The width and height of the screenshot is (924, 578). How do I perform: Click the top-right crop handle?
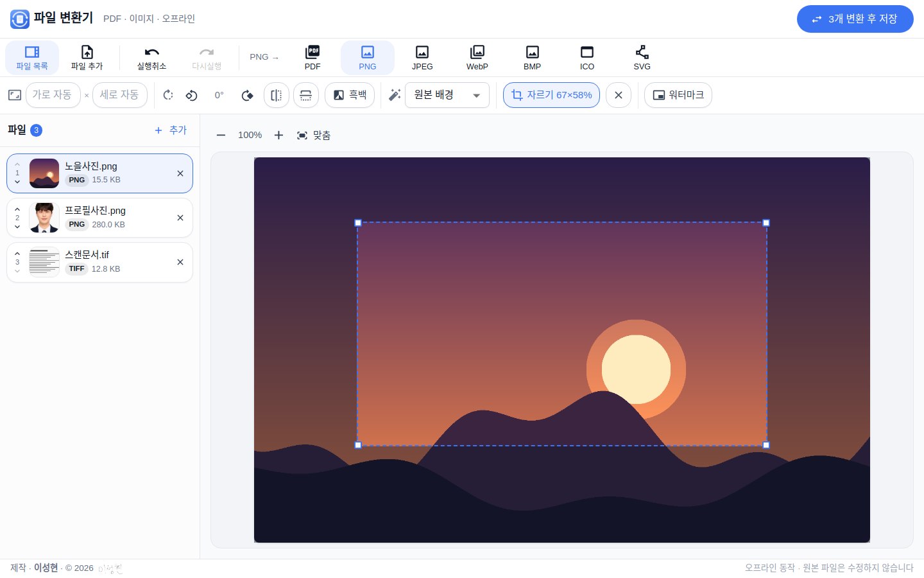766,223
